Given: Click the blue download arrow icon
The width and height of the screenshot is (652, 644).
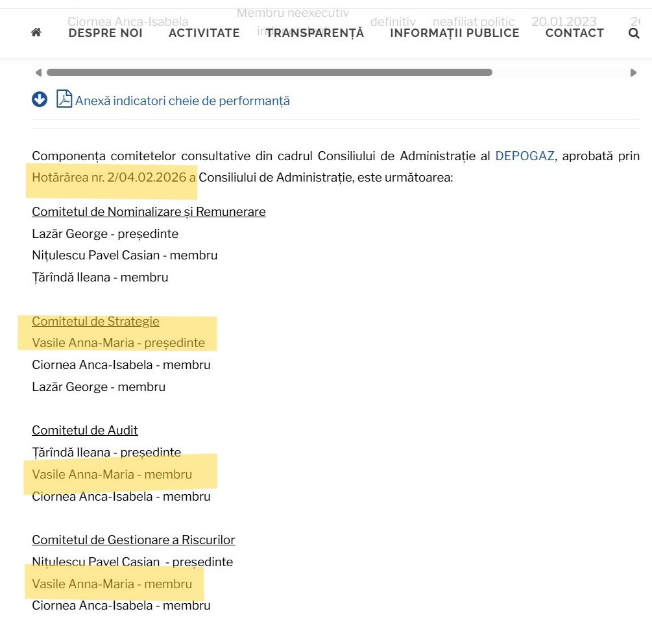Looking at the screenshot, I should click(x=40, y=99).
